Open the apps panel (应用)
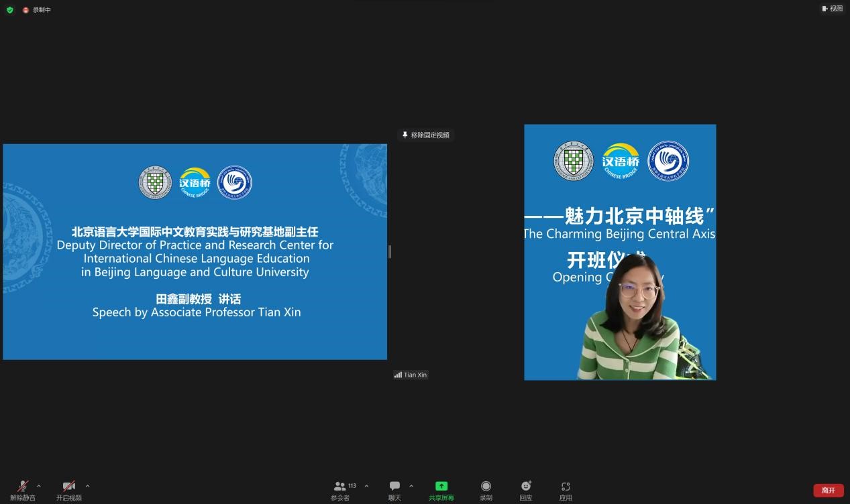 coord(566,489)
